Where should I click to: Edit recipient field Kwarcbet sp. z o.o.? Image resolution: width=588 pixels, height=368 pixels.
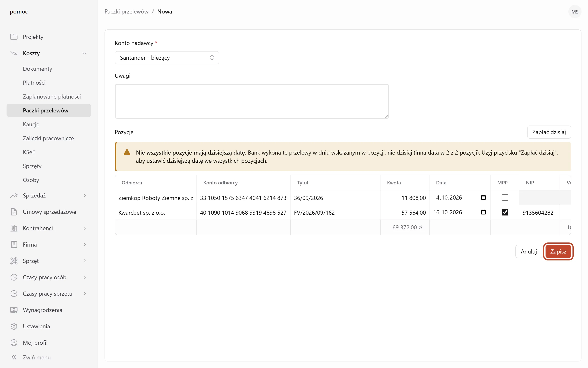pyautogui.click(x=156, y=212)
